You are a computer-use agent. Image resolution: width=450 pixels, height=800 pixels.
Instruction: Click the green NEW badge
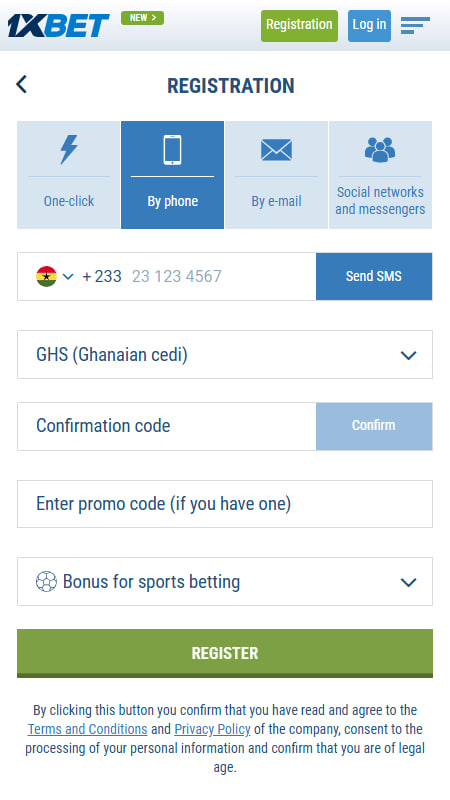pos(142,18)
